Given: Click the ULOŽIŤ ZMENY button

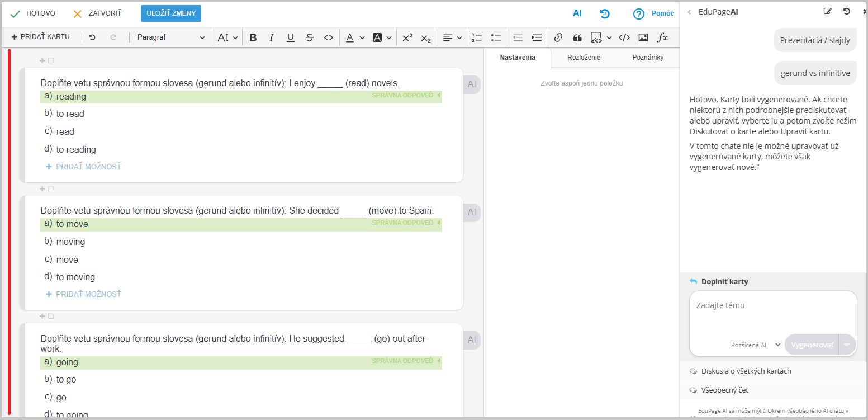Looking at the screenshot, I should (x=170, y=13).
